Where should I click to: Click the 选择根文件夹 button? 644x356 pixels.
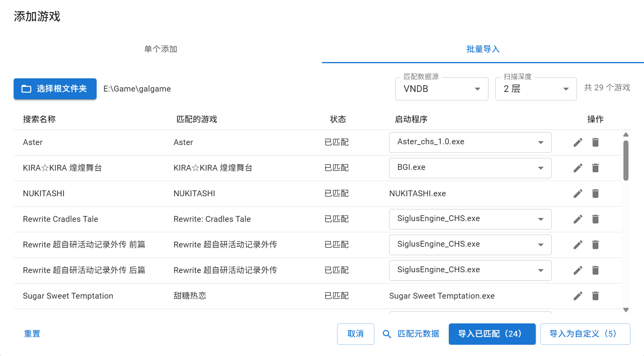tap(55, 89)
